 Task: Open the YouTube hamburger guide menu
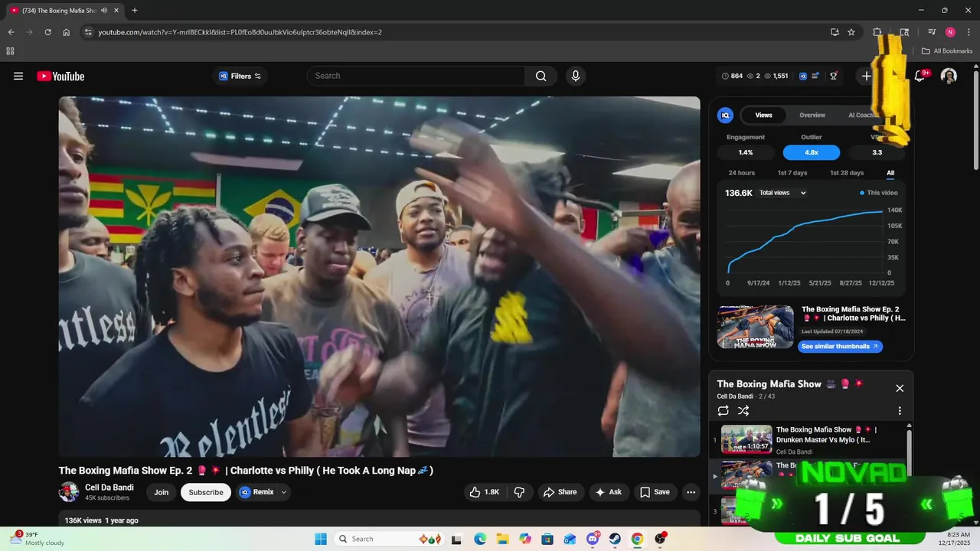click(18, 76)
